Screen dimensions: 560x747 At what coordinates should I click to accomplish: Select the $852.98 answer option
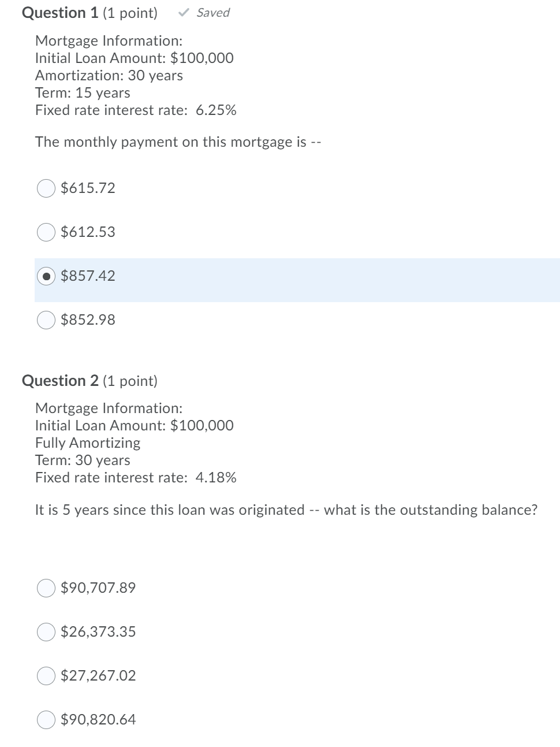[x=46, y=320]
